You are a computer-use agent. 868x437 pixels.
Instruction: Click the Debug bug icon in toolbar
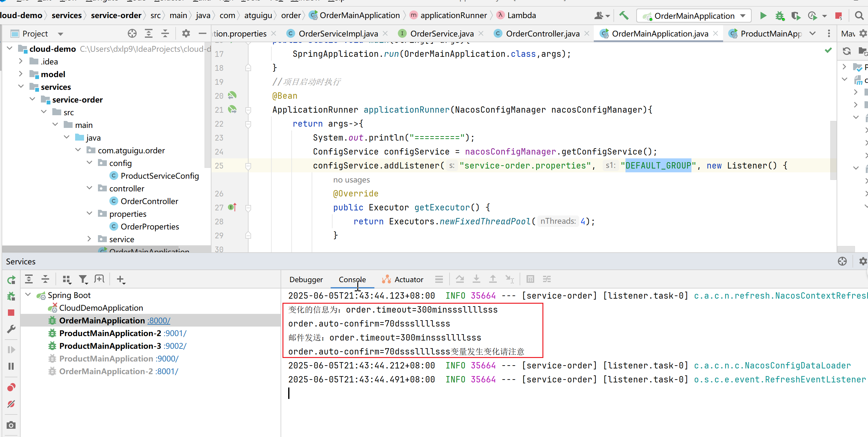[x=779, y=16]
